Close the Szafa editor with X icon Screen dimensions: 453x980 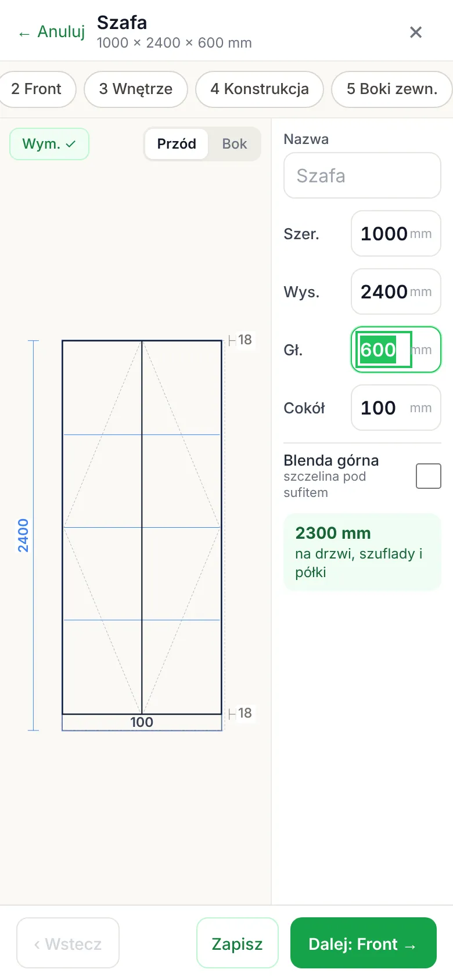point(416,32)
